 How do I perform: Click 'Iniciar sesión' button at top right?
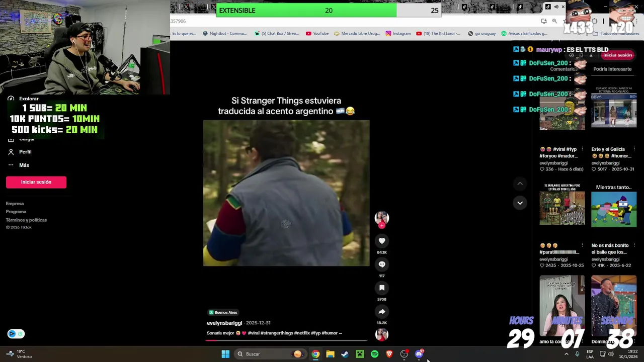coord(617,55)
